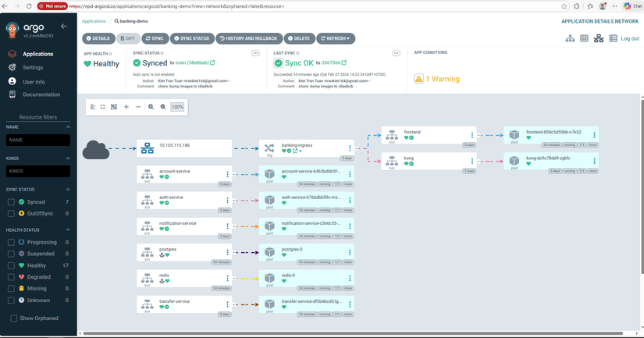Screen dimensions: 644x338
Task: Open external link next to main (38e8beb)
Action: 212,62
